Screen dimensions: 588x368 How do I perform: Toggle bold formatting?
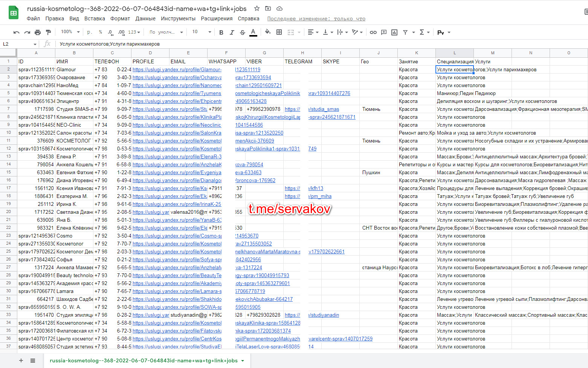221,32
